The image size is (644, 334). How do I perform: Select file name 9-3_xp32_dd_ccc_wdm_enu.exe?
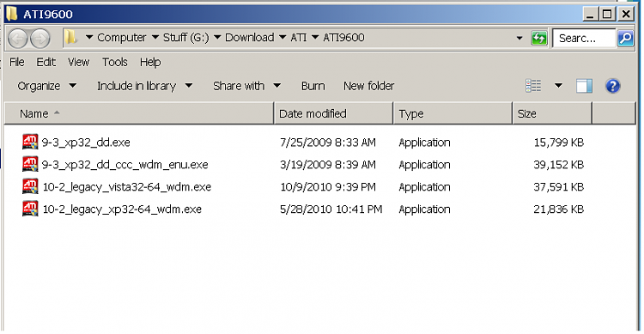coord(125,164)
